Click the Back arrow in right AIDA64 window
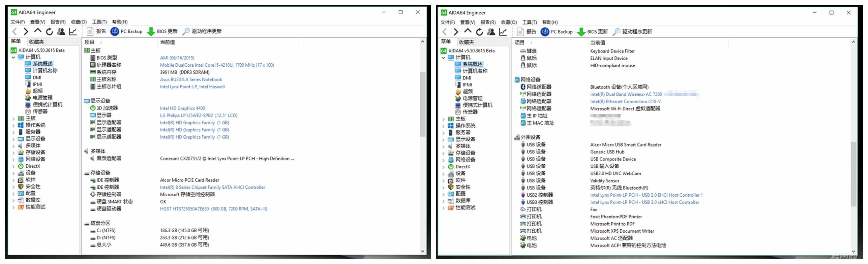 point(444,32)
